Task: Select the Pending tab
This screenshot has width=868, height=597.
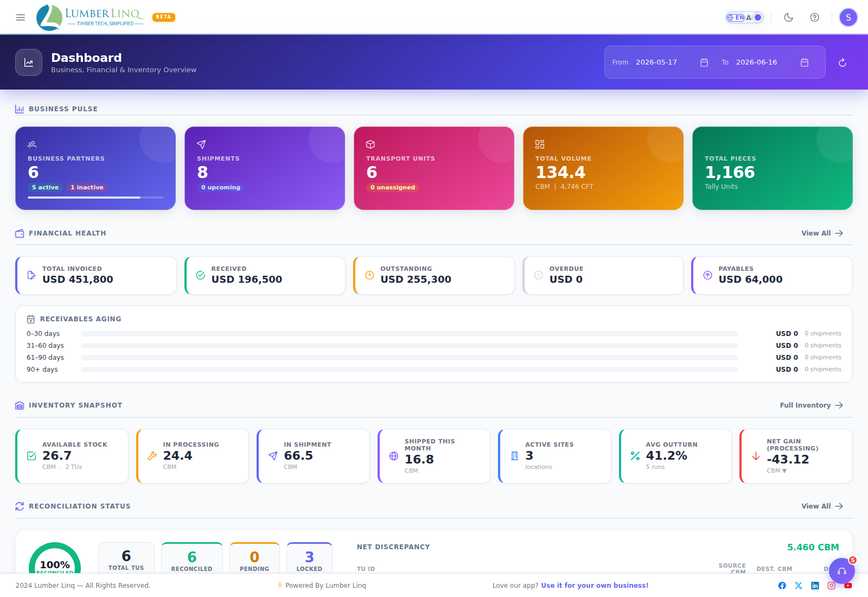Action: [x=254, y=558]
